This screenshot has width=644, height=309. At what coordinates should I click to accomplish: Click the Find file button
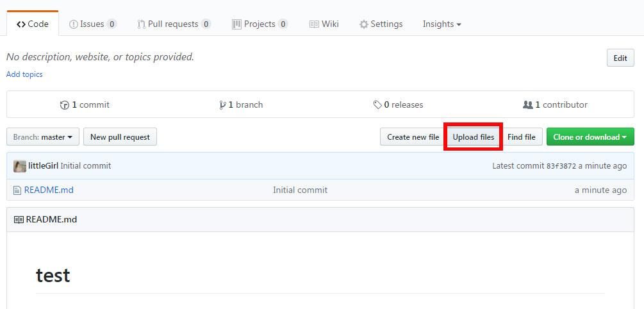coord(522,137)
